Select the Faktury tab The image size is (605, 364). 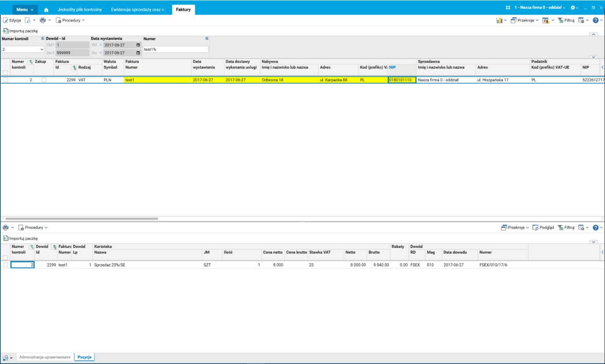184,10
